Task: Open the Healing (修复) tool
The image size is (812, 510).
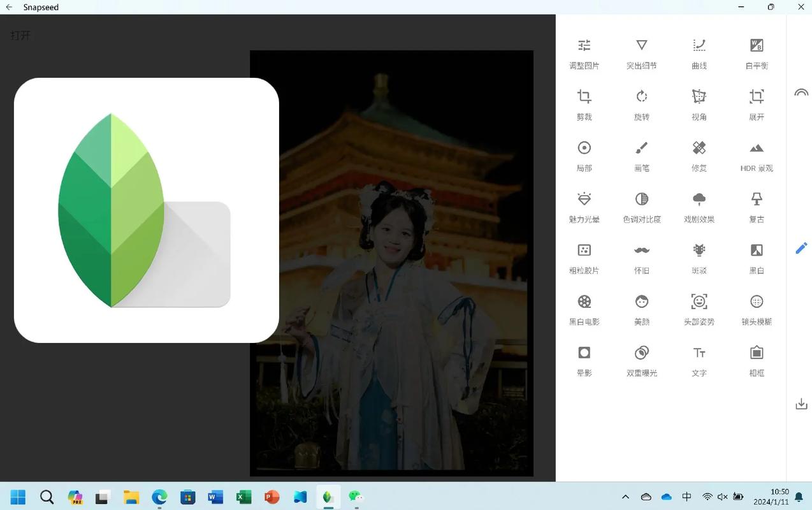Action: [699, 155]
